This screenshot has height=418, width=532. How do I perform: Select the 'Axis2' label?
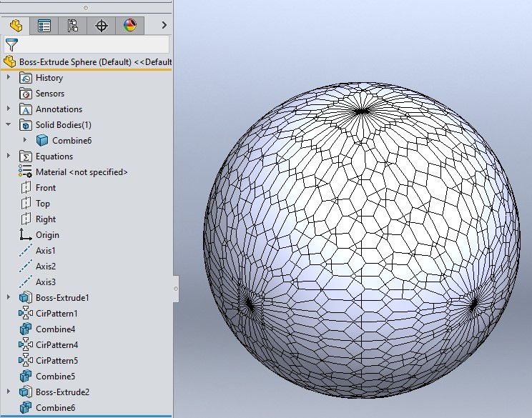[x=46, y=266]
